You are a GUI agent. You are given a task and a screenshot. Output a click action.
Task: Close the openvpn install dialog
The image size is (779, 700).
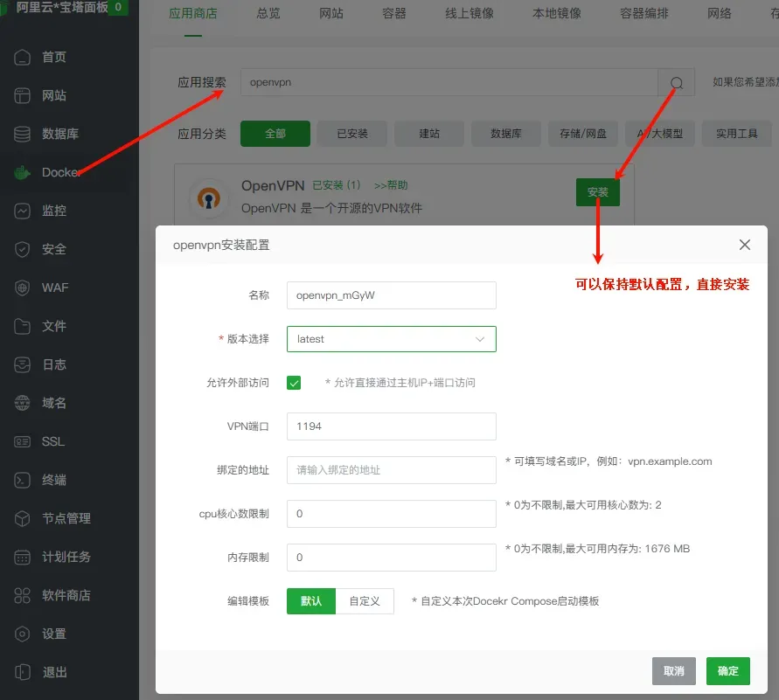click(x=745, y=245)
